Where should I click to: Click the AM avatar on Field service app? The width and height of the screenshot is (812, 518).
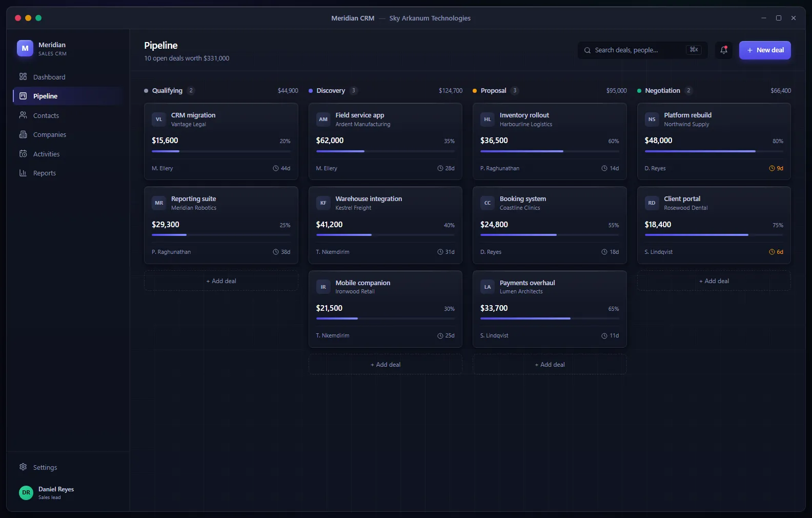point(323,119)
